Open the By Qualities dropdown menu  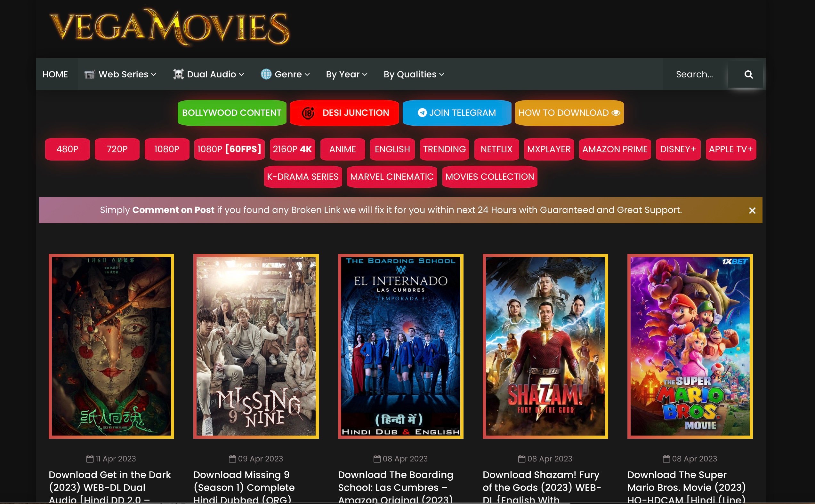414,74
